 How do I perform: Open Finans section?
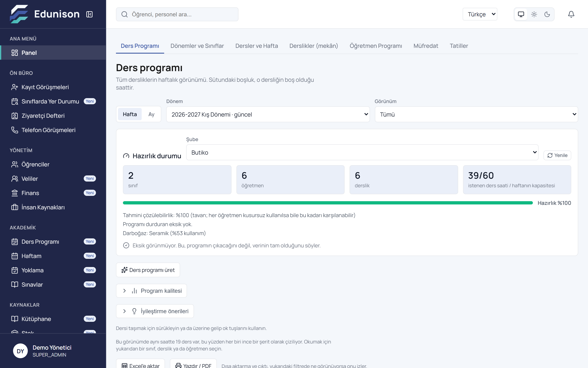coord(53,193)
